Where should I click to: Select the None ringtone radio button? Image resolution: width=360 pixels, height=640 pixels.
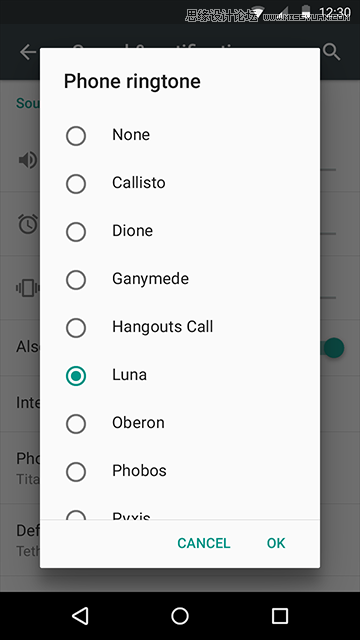click(76, 136)
